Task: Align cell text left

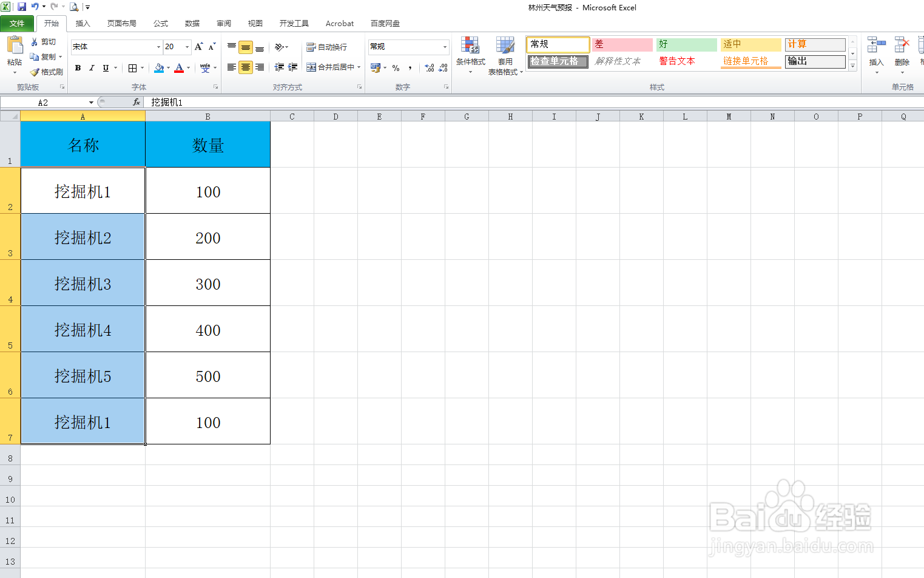Action: [232, 67]
